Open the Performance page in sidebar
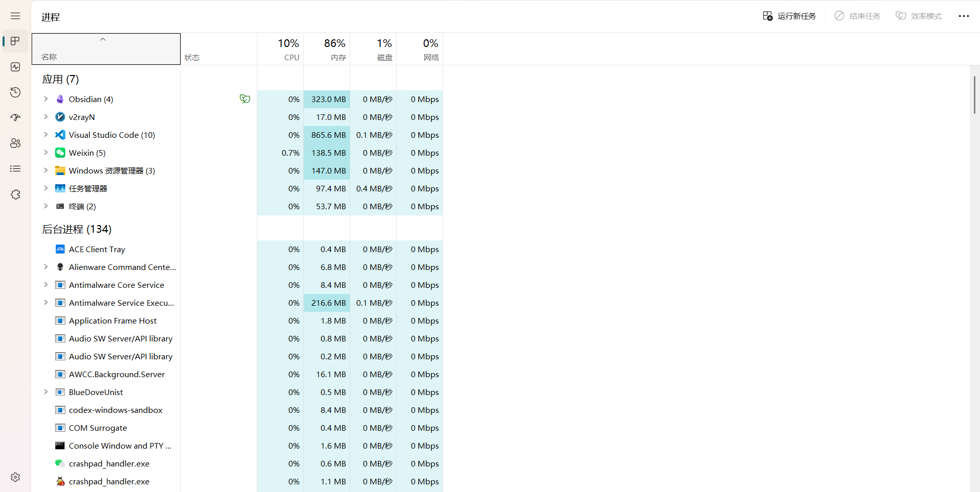 (x=15, y=67)
